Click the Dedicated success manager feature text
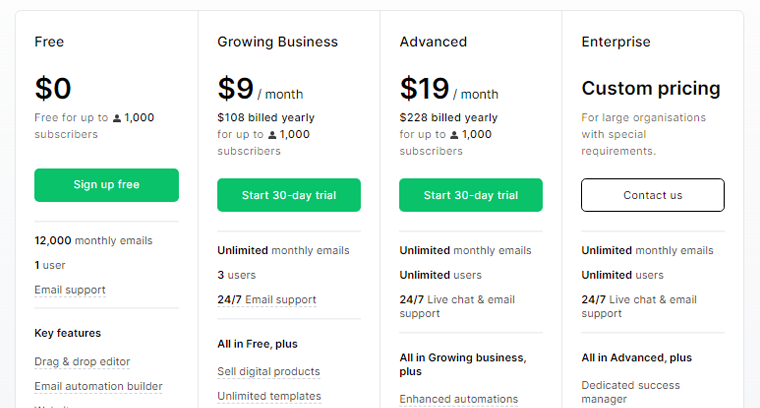This screenshot has height=408, width=760. (x=631, y=392)
